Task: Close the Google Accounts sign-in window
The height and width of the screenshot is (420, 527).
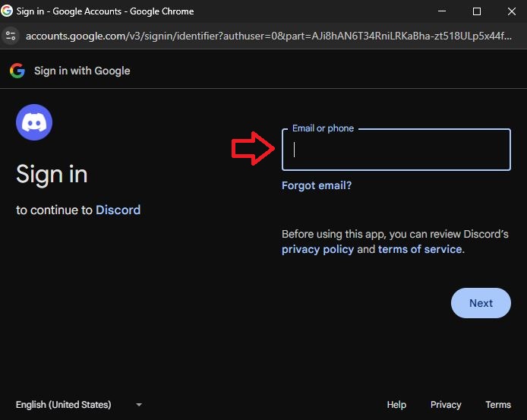Action: tap(510, 11)
